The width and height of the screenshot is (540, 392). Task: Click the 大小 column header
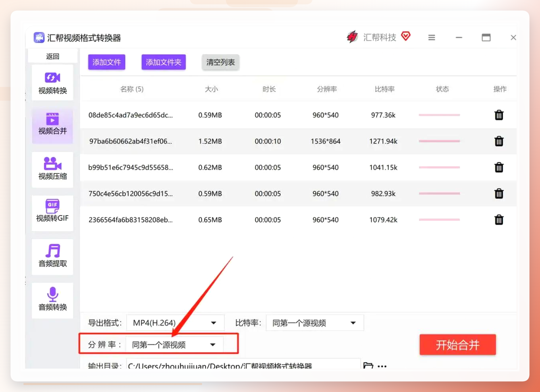(x=211, y=89)
